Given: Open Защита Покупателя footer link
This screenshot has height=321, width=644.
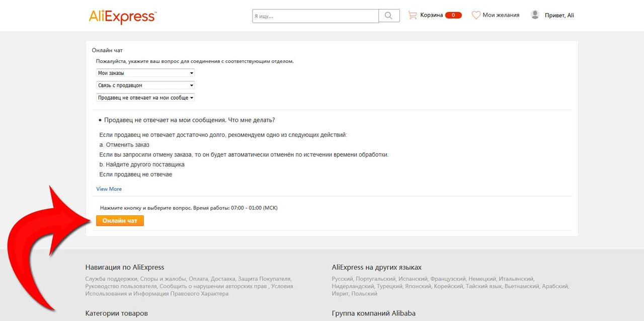Looking at the screenshot, I should coord(265,279).
